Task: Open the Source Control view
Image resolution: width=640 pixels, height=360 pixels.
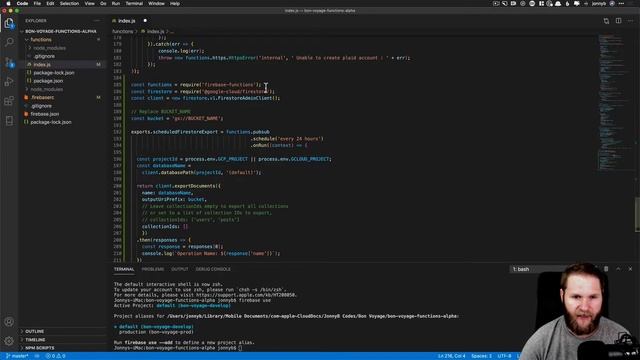Action: (9, 62)
